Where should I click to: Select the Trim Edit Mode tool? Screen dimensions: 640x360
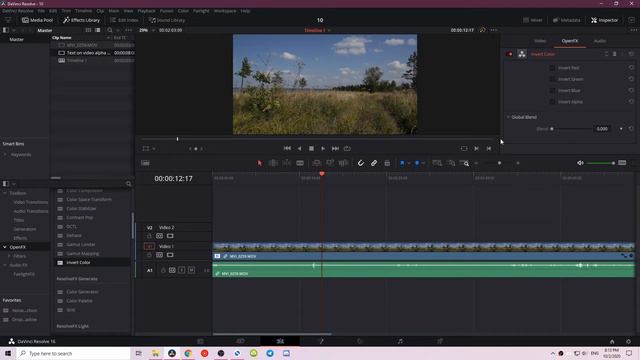click(273, 163)
